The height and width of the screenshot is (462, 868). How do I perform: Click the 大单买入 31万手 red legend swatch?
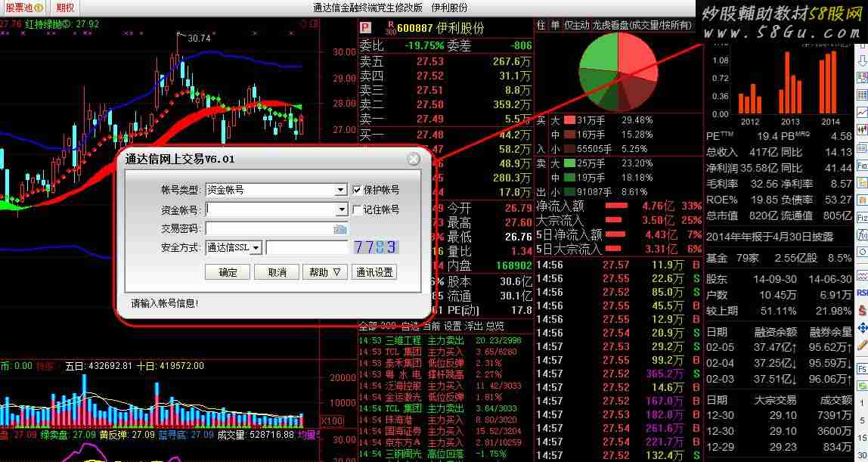coord(569,120)
